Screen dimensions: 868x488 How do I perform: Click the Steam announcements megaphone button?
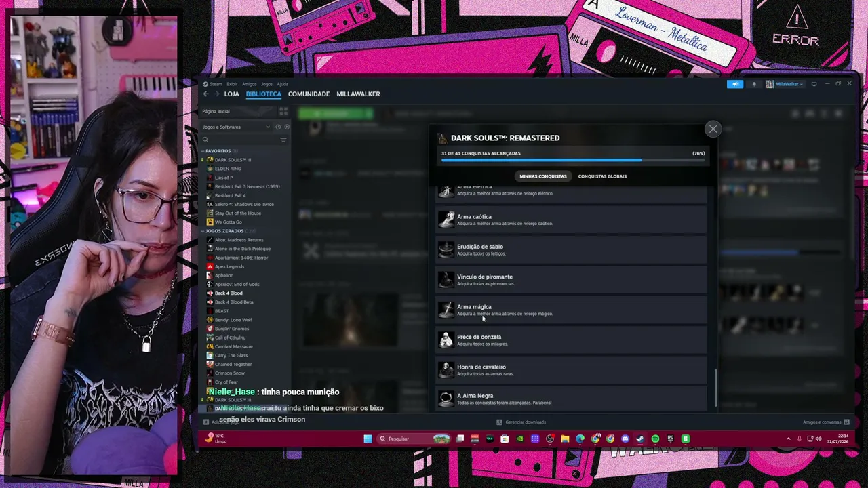pyautogui.click(x=735, y=84)
